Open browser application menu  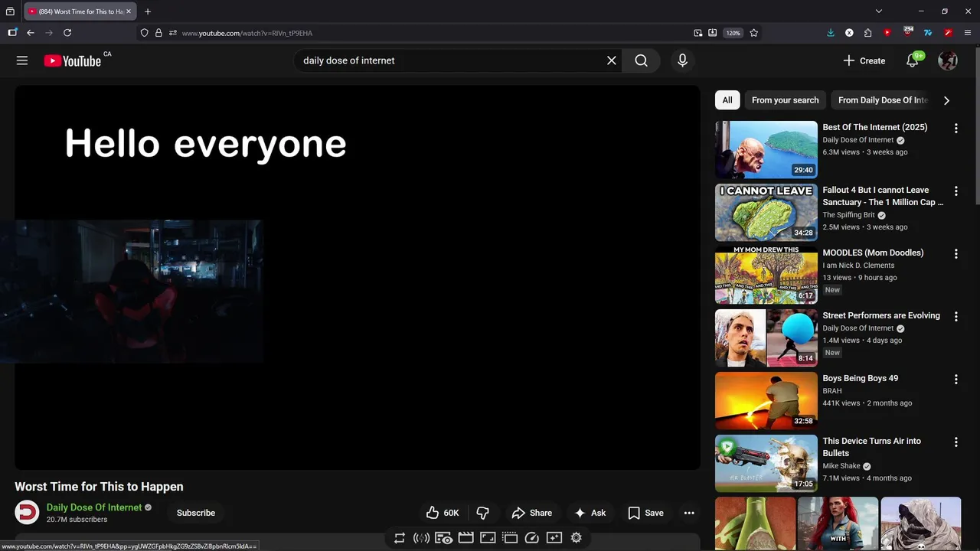click(x=968, y=33)
